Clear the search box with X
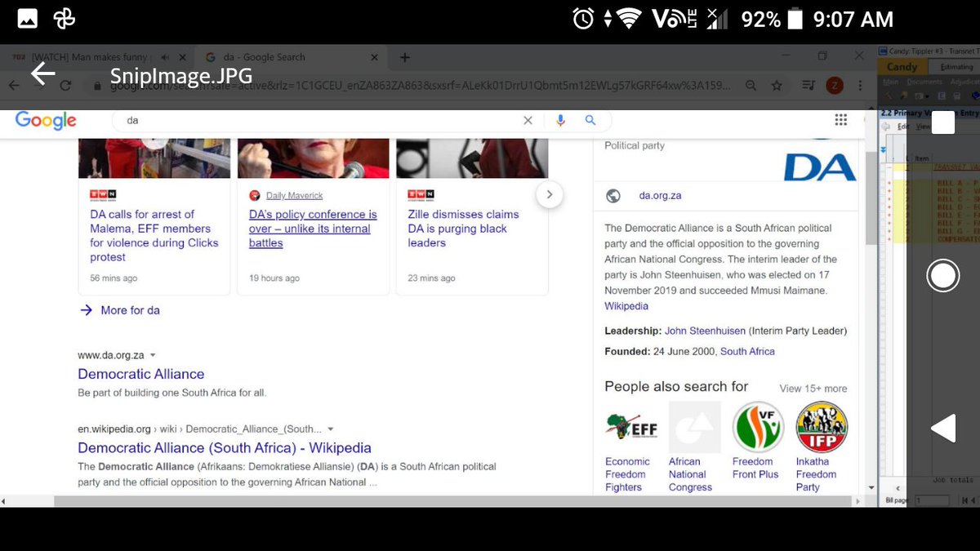This screenshot has width=980, height=551. [x=528, y=120]
